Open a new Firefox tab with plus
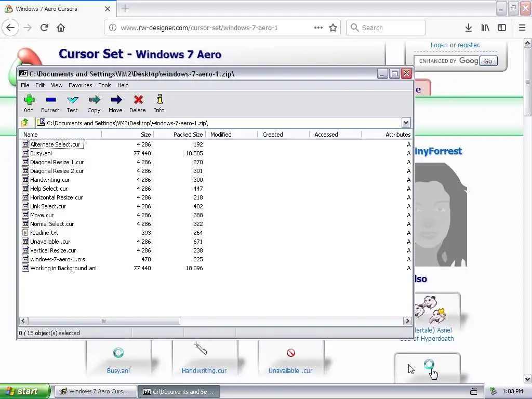The width and height of the screenshot is (532, 399). coord(125,8)
